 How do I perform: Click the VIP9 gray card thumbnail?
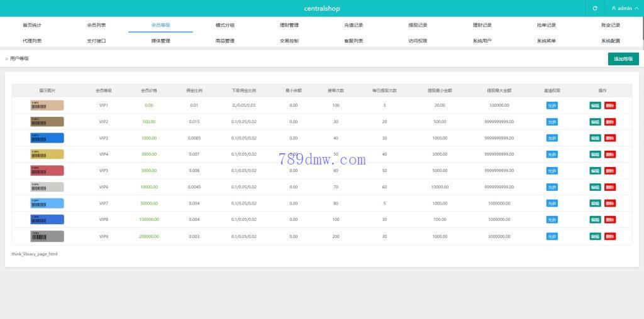point(47,236)
